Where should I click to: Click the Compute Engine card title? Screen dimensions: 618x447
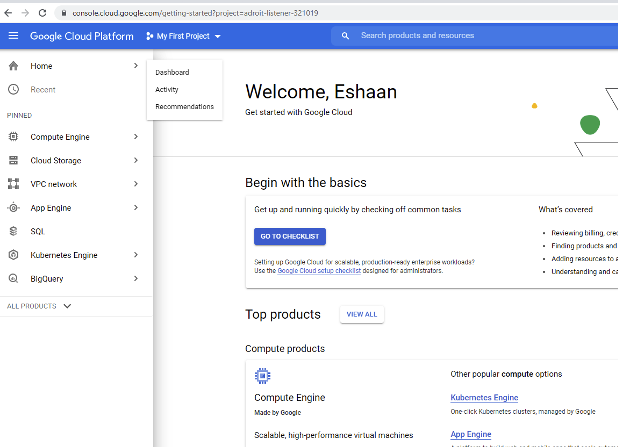[x=290, y=398]
